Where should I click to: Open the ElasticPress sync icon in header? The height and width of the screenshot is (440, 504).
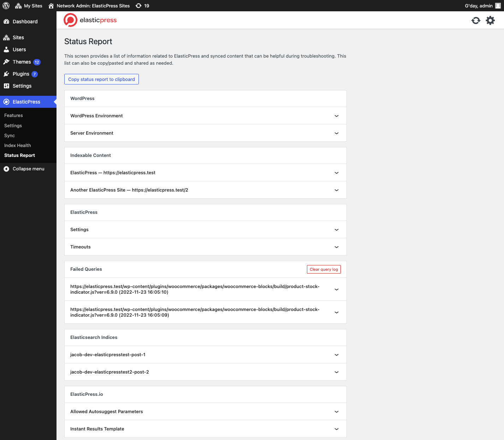point(476,20)
